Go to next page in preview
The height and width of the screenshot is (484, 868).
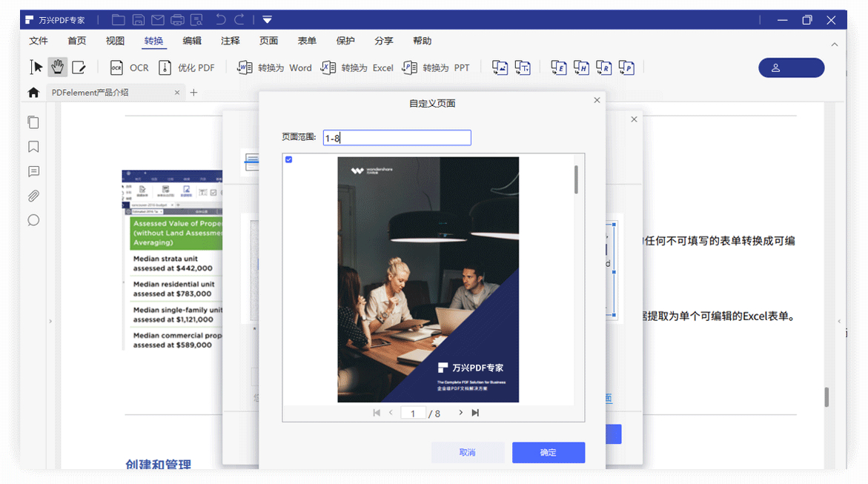460,413
